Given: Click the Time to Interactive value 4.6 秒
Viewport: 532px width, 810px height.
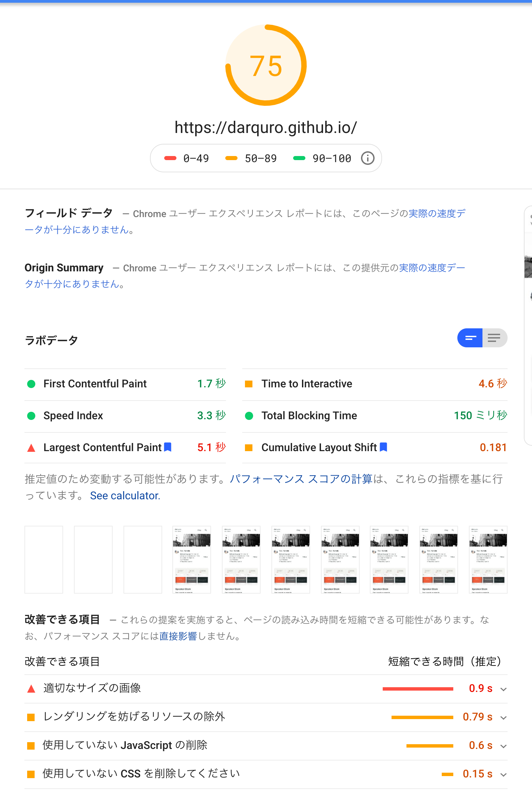Looking at the screenshot, I should tap(493, 384).
